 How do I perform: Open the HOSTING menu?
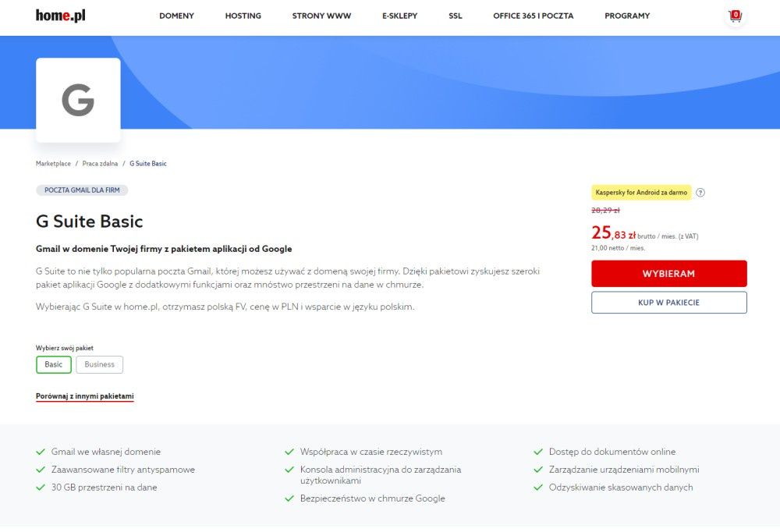pyautogui.click(x=243, y=16)
